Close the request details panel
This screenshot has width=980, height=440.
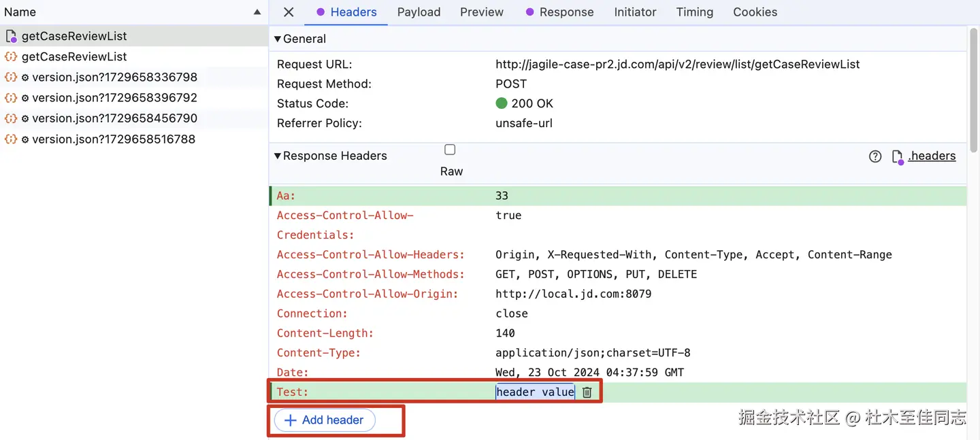coord(289,12)
